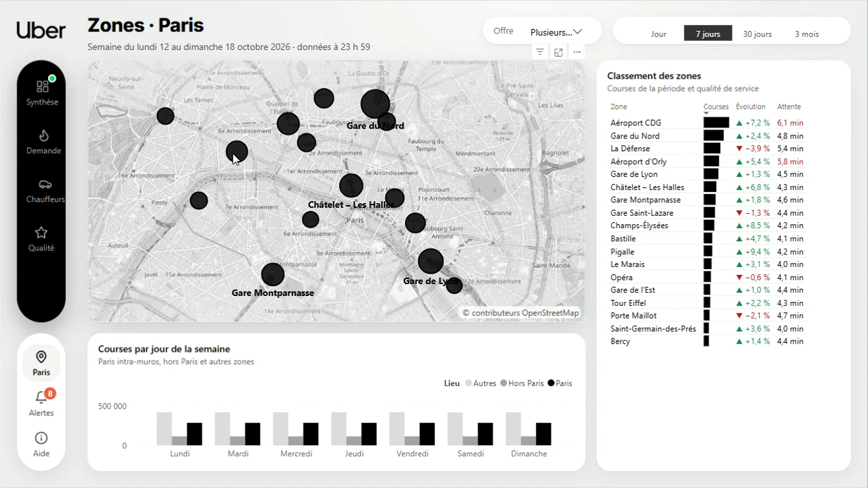Select the Tour Eiffel zone row
This screenshot has height=488, width=868.
[707, 303]
